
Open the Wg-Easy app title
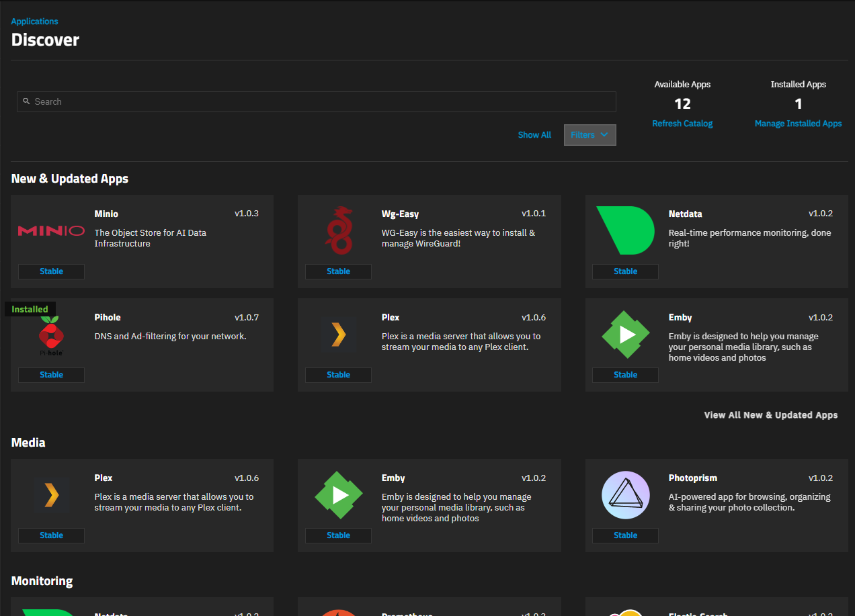pos(400,214)
